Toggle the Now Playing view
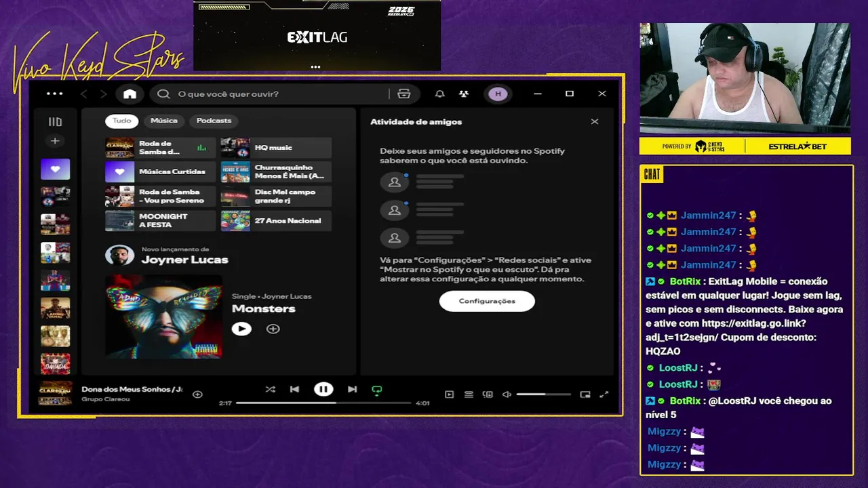Screen dimensions: 868x488 (x=449, y=394)
